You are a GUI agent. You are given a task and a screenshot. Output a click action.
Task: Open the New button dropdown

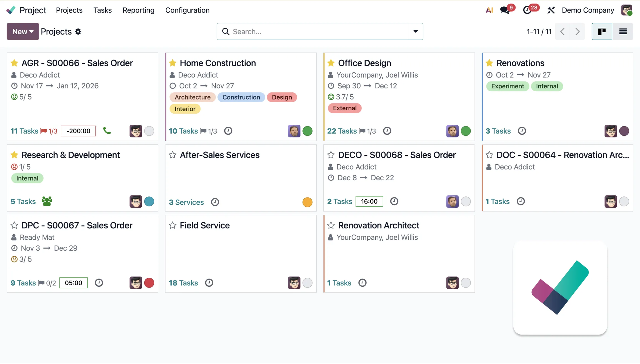click(23, 32)
